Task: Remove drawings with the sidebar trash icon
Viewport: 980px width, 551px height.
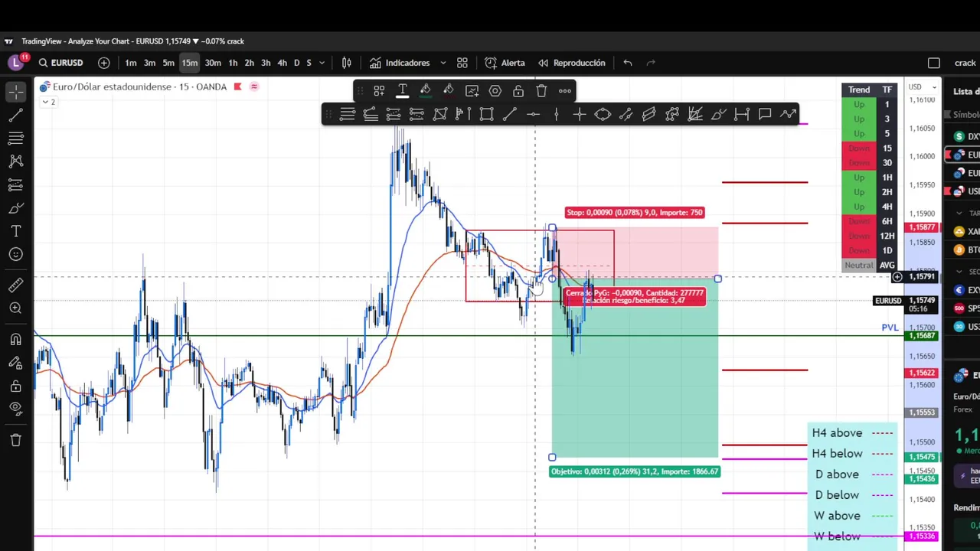Action: tap(15, 440)
